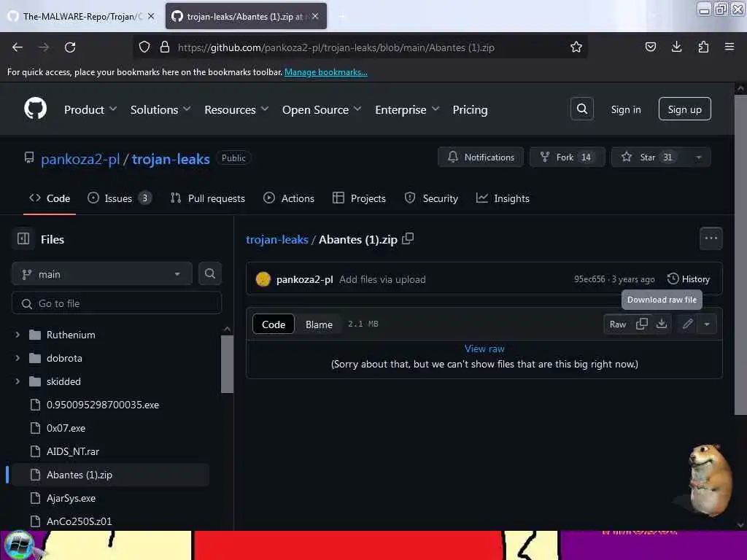
Task: Expand the Product menu
Action: (90, 109)
